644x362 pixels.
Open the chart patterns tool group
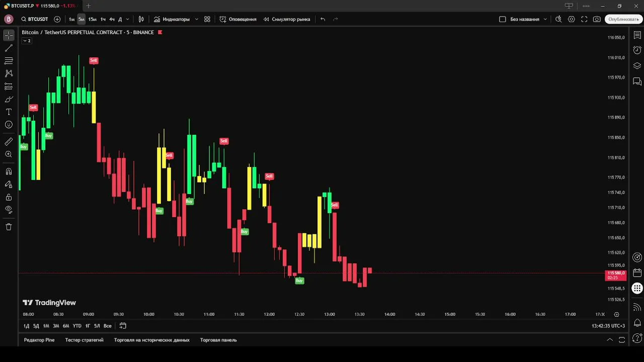(x=9, y=73)
